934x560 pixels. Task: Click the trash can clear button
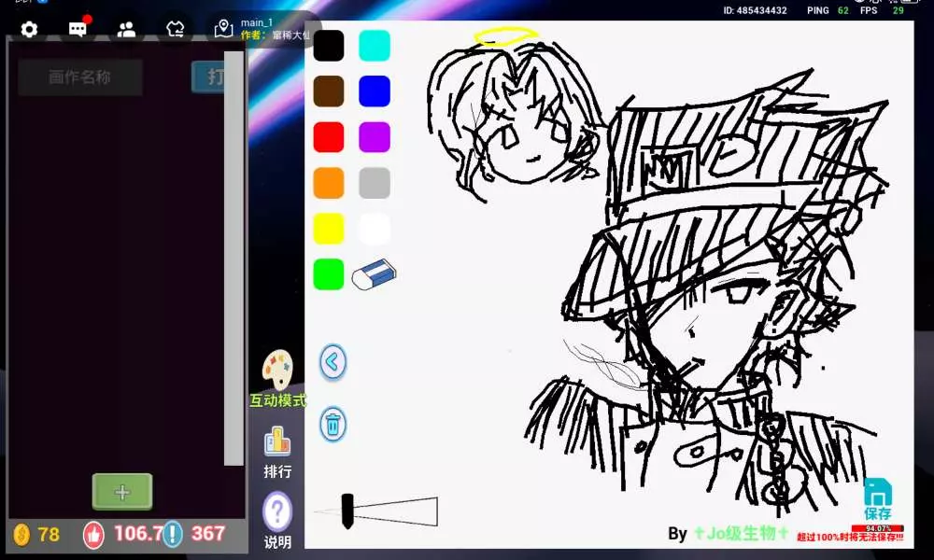point(333,425)
